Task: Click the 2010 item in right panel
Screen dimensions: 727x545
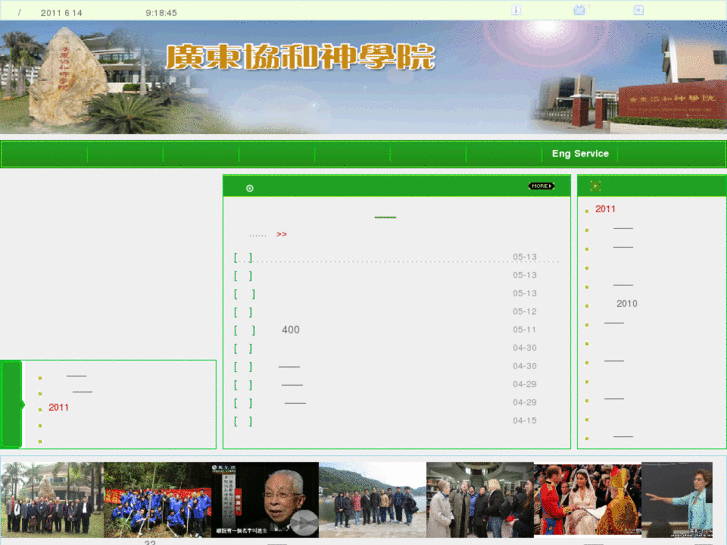Action: 626,304
